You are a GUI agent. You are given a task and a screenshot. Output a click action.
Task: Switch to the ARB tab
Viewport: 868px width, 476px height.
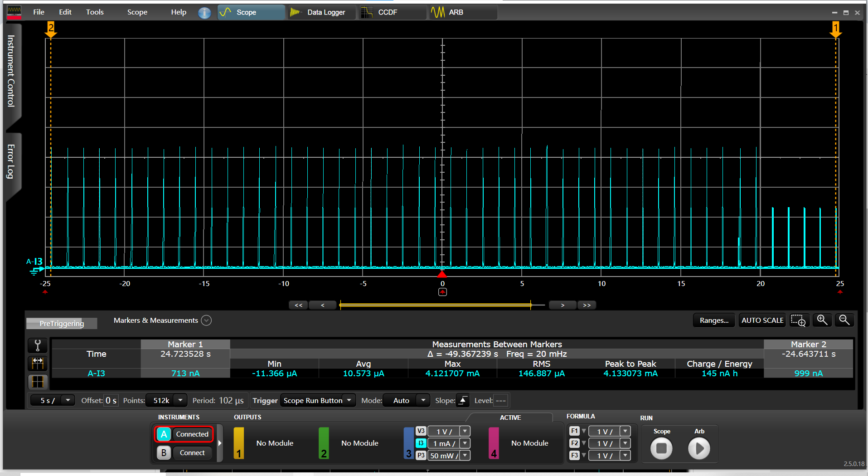[463, 12]
